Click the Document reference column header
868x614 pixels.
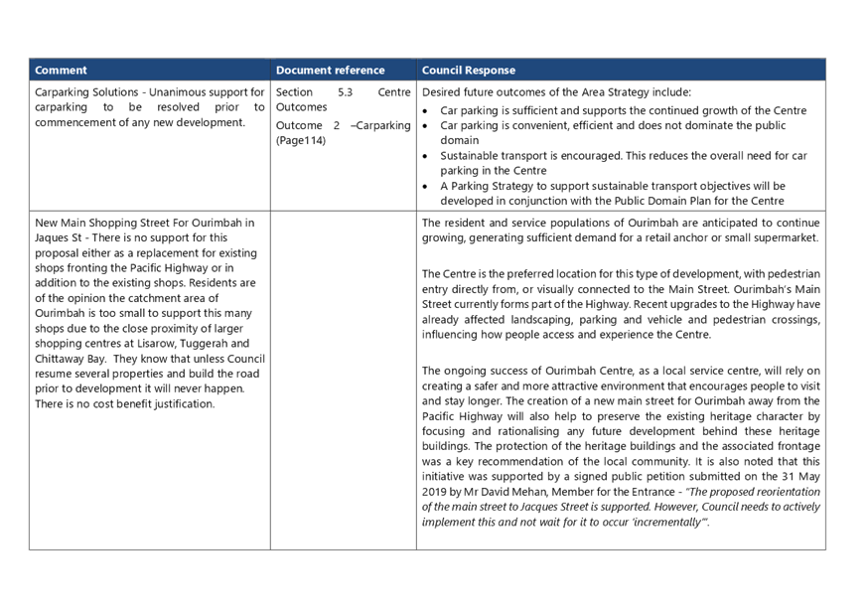tap(333, 71)
